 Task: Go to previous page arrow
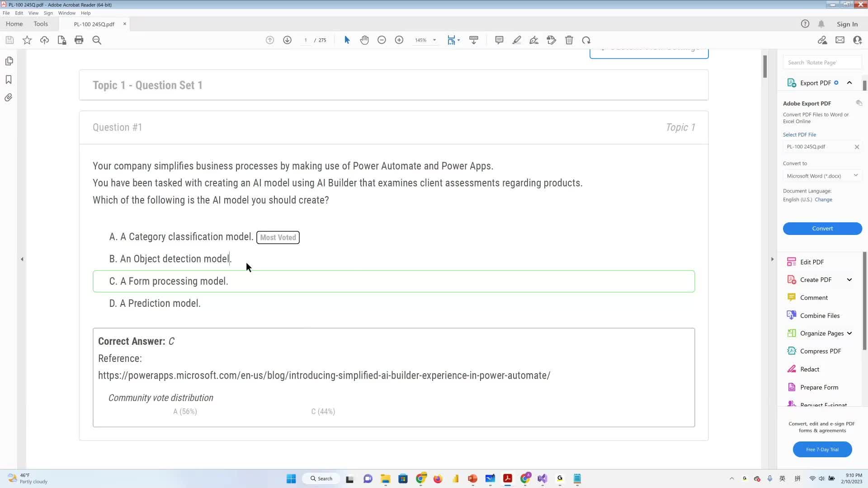[270, 40]
